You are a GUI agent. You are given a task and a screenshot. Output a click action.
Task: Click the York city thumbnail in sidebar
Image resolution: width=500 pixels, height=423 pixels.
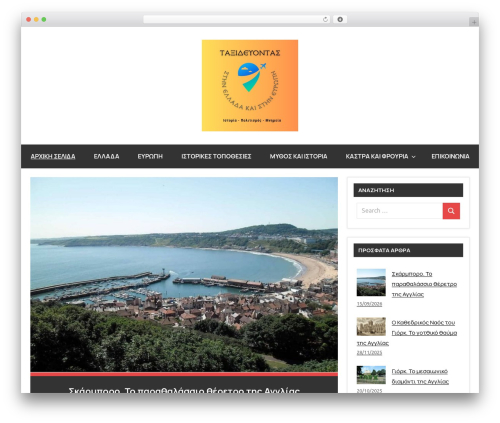pyautogui.click(x=371, y=375)
